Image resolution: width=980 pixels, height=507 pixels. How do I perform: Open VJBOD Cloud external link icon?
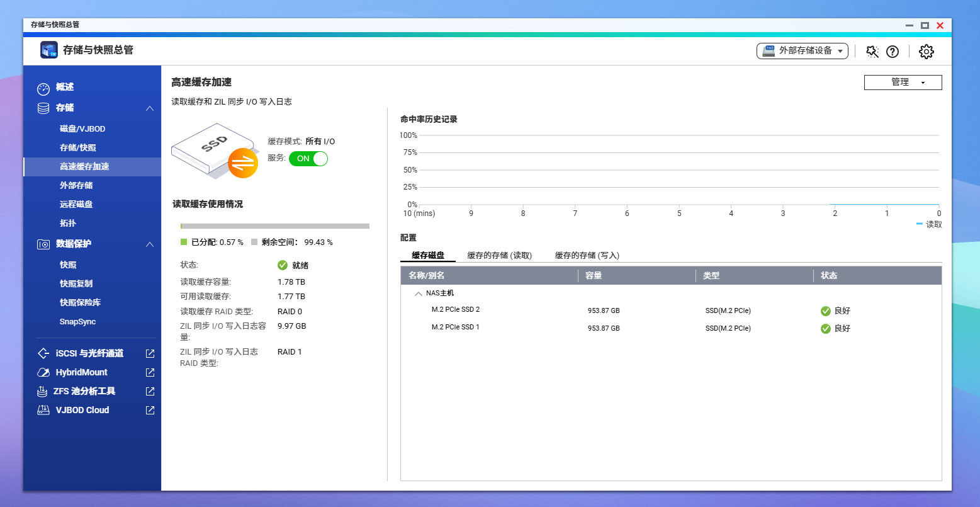[x=150, y=411]
